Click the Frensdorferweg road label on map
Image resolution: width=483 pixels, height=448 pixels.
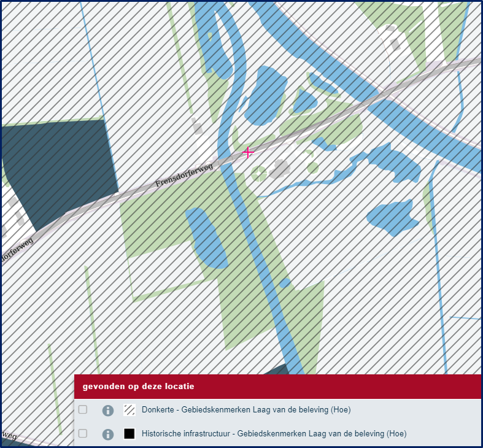(x=184, y=176)
